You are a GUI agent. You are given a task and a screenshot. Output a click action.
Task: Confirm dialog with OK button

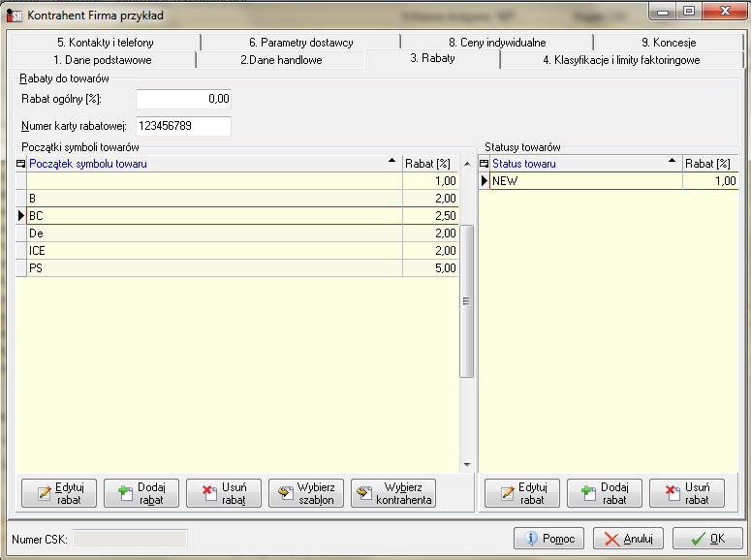pyautogui.click(x=708, y=539)
